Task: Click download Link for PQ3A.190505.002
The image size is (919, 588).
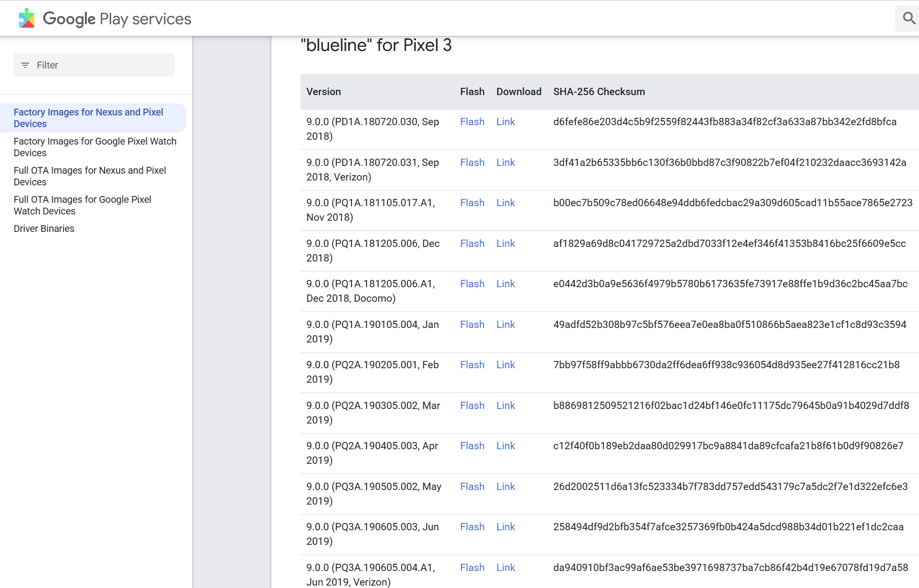Action: [x=506, y=487]
